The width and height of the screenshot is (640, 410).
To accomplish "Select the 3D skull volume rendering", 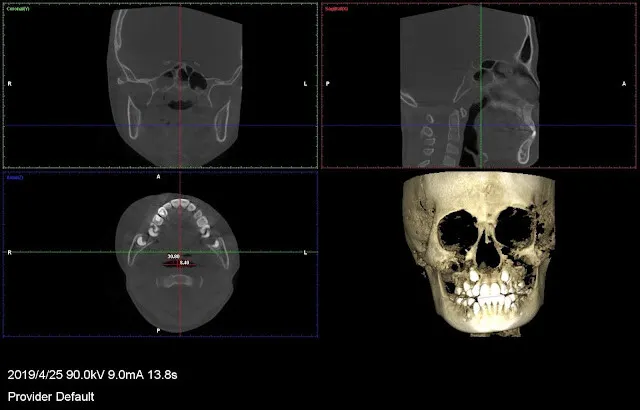I will point(478,253).
